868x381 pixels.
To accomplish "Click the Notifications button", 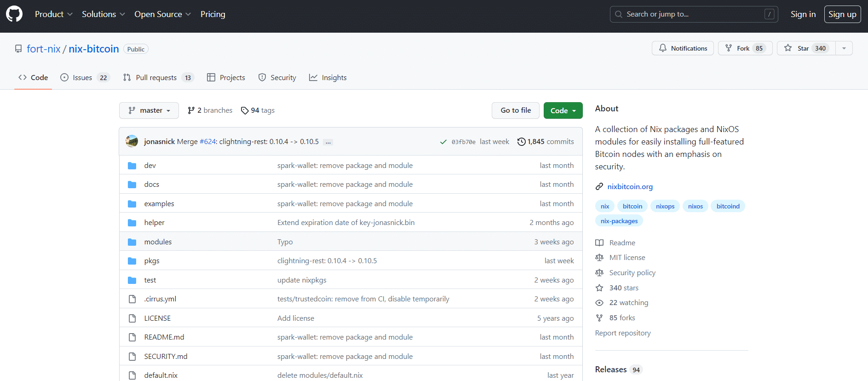I will coord(683,48).
